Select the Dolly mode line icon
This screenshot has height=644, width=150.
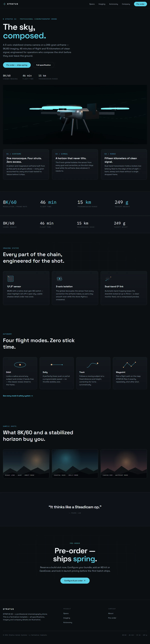pyautogui.click(x=57, y=365)
